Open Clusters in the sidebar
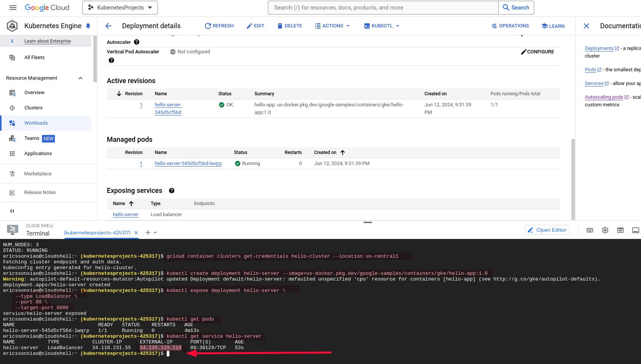The height and width of the screenshot is (364, 641). (34, 108)
